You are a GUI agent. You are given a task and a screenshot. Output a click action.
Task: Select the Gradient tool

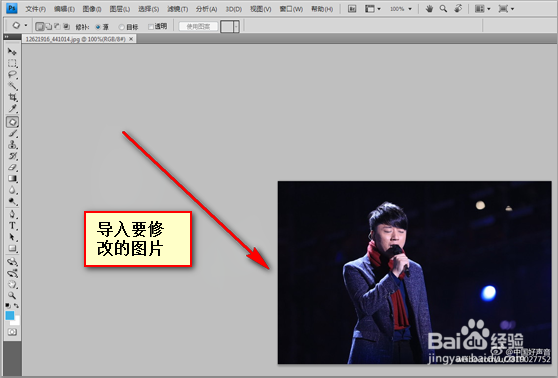(x=12, y=179)
